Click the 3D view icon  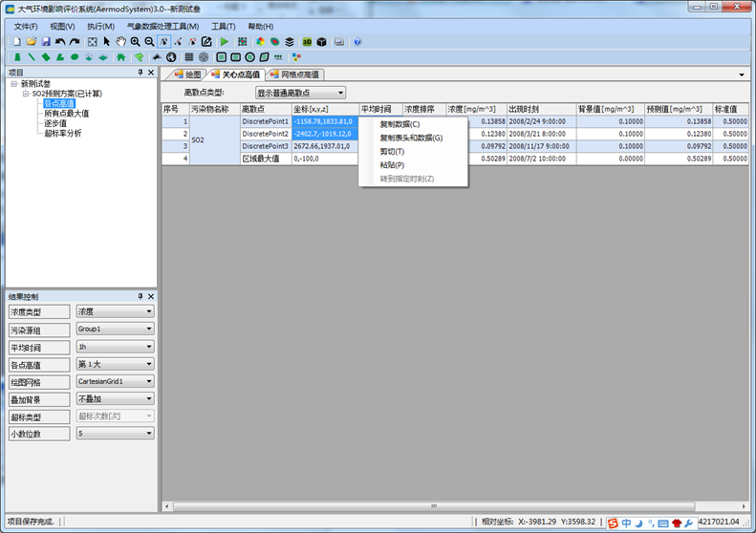(x=307, y=42)
